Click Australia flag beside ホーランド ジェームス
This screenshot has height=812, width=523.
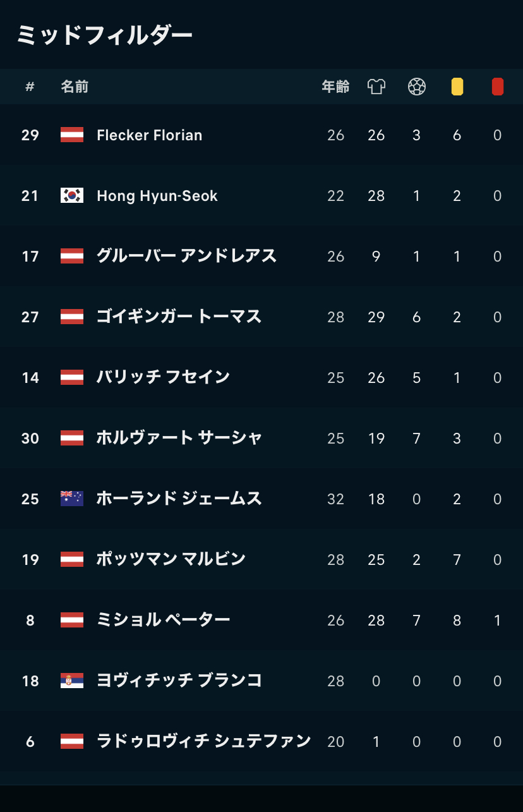point(72,499)
